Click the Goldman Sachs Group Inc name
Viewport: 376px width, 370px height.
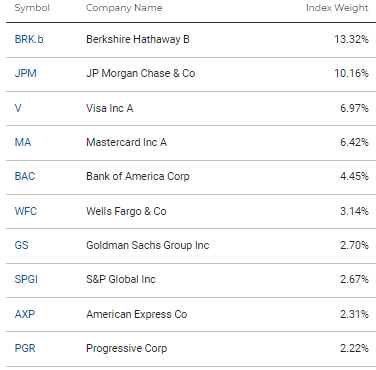148,245
